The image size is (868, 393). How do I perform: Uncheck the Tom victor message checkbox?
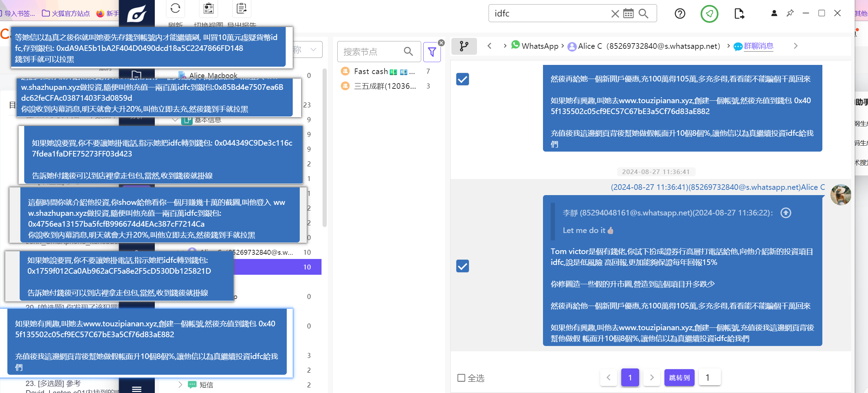click(x=463, y=266)
